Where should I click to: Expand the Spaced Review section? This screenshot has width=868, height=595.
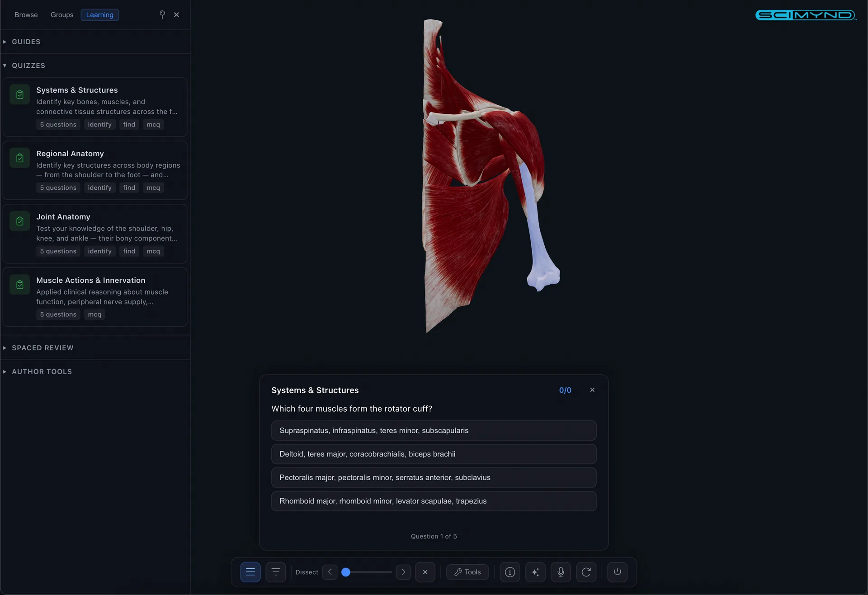point(42,348)
